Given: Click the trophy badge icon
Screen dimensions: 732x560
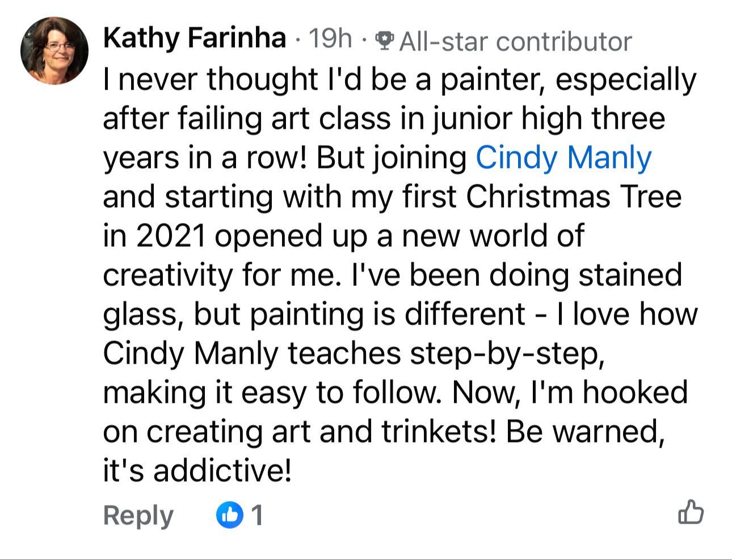Looking at the screenshot, I should point(385,41).
